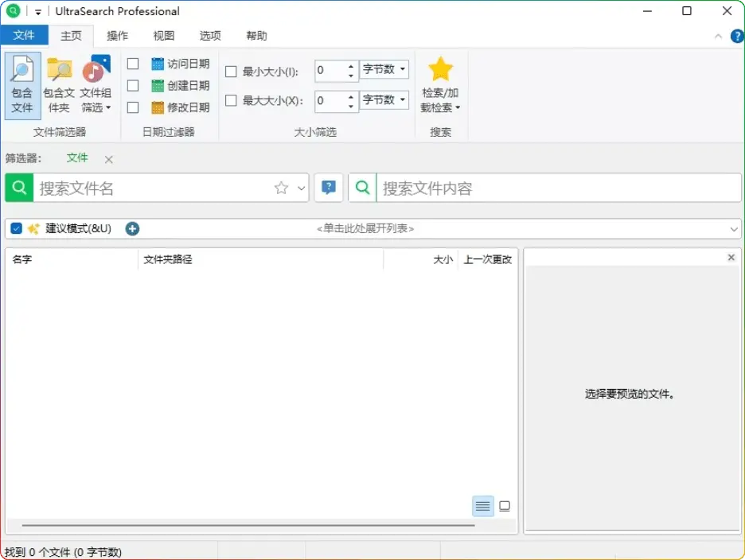The image size is (745, 560).
Task: Click the maximum size value field
Action: pyautogui.click(x=330, y=101)
